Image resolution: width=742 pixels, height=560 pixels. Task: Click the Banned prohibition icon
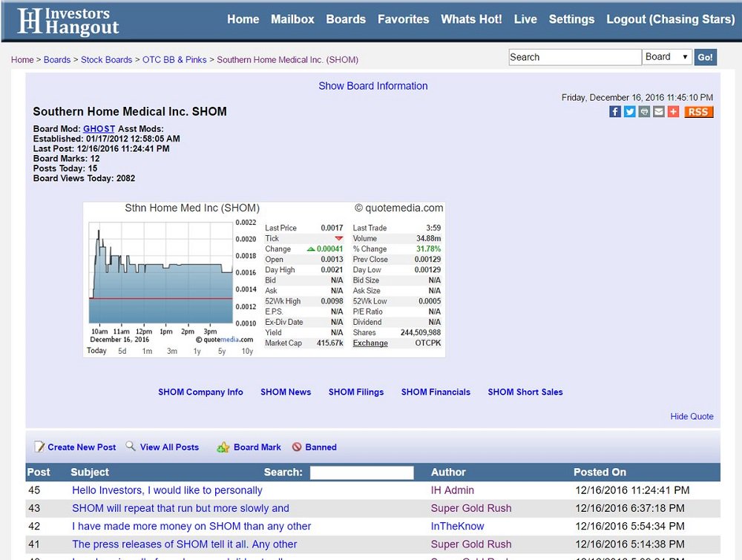297,447
